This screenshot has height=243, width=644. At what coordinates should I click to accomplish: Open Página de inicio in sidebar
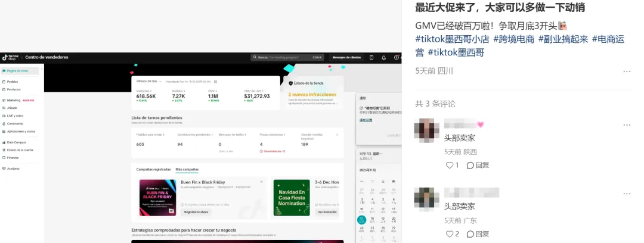click(x=20, y=71)
